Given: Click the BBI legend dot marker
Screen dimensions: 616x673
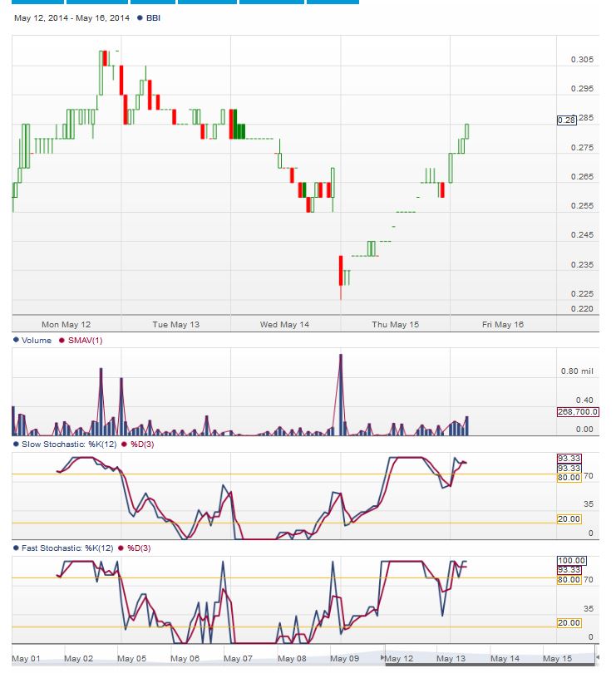Looking at the screenshot, I should (140, 18).
